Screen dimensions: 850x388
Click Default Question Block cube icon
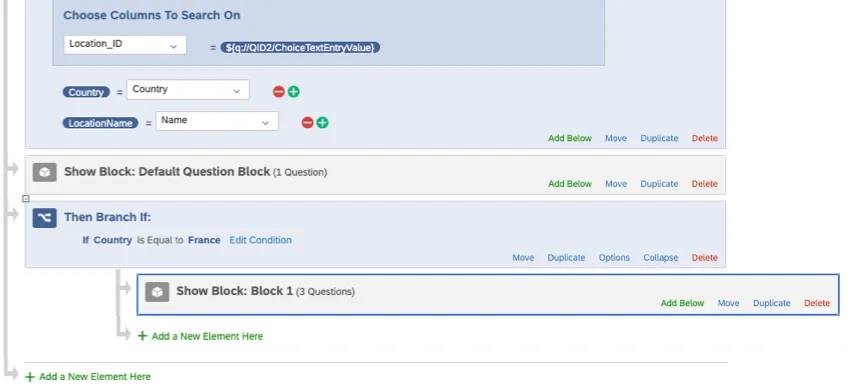point(44,172)
